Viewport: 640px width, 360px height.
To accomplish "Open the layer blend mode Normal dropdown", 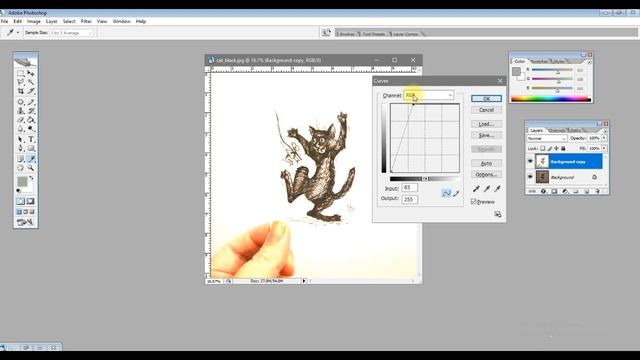I will coord(547,138).
